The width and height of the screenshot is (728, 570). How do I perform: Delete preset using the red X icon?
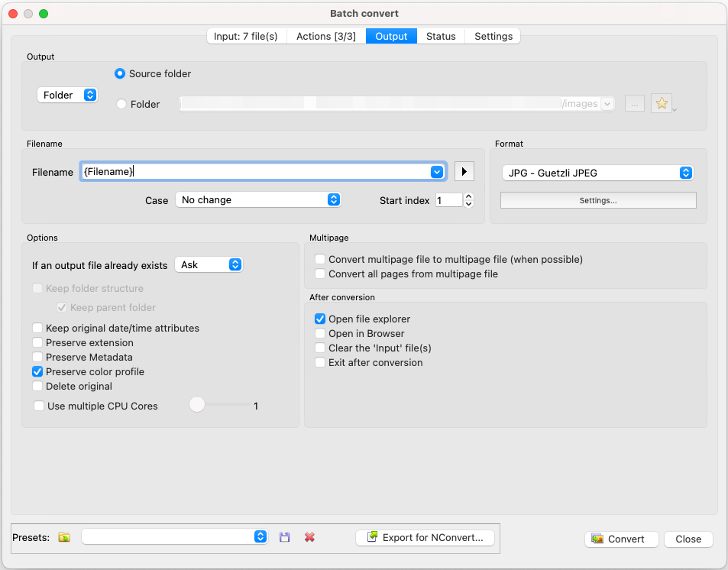click(309, 537)
